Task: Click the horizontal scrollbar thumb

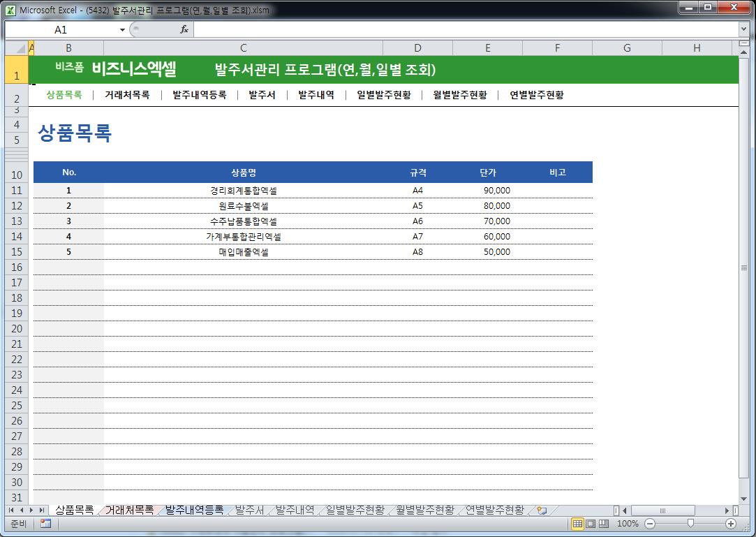Action: pos(663,510)
